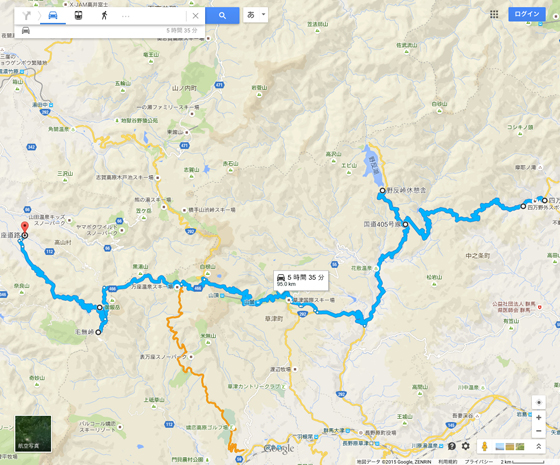Open the あ input method dropdown arrow
Image resolution: width=560 pixels, height=465 pixels.
click(264, 14)
